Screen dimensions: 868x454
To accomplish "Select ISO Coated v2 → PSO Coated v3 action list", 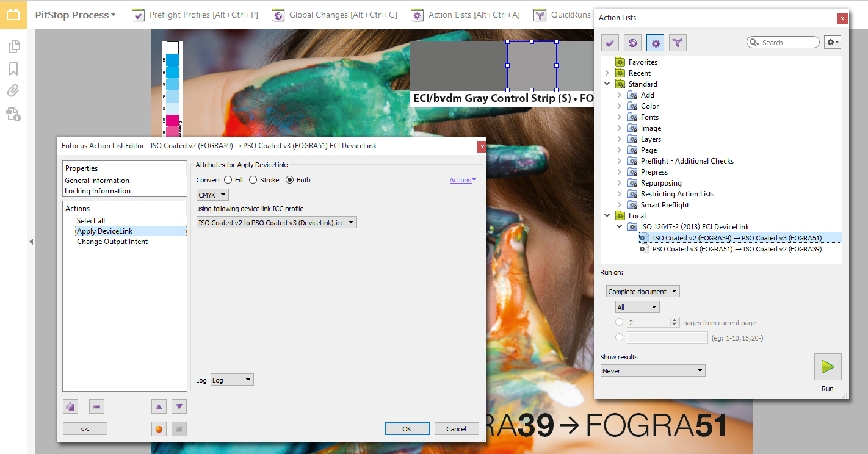I will click(739, 238).
